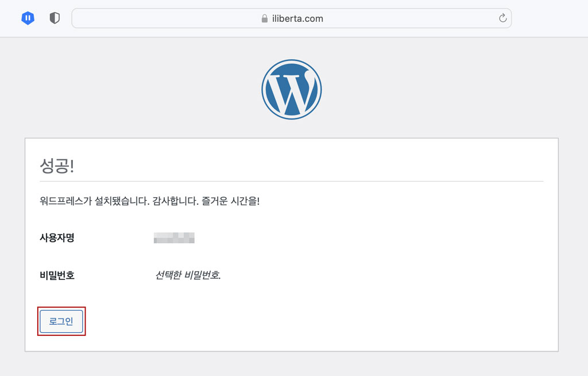Select the 성공! heading text

coord(57,165)
